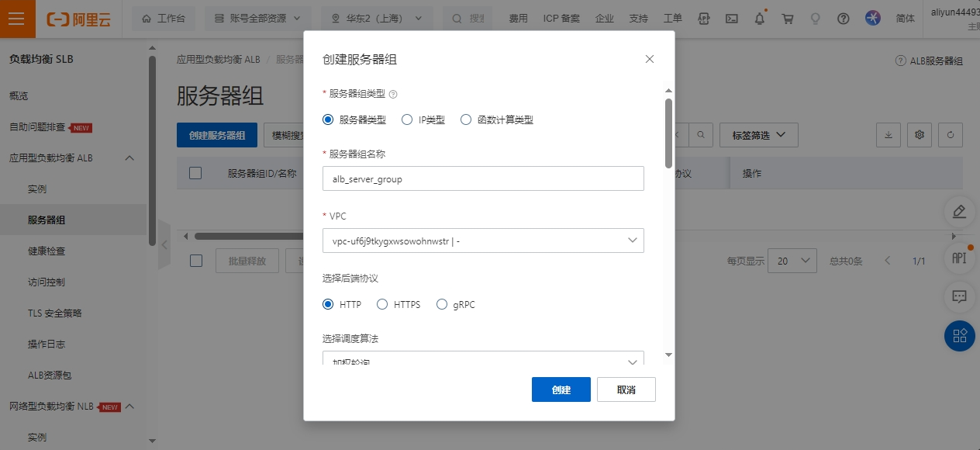This screenshot has height=450, width=980.
Task: Click into the 服务器组名称 input field
Action: click(x=482, y=178)
